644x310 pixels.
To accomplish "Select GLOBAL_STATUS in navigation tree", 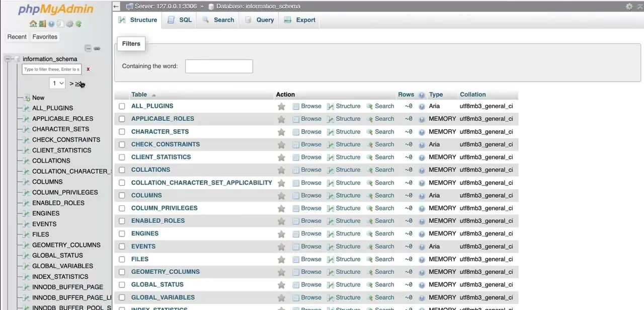I will pyautogui.click(x=57, y=256).
